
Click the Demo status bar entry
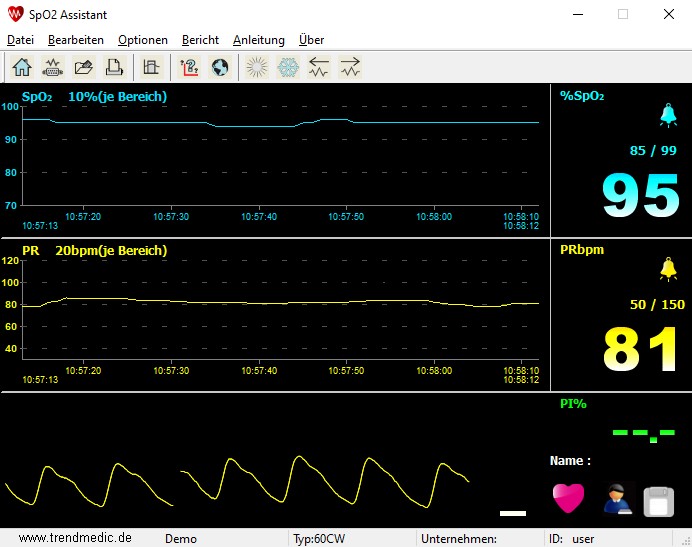(181, 539)
